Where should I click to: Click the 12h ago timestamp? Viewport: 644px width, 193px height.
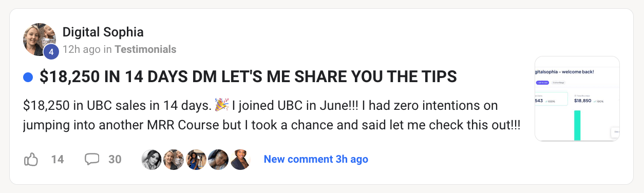pyautogui.click(x=82, y=50)
